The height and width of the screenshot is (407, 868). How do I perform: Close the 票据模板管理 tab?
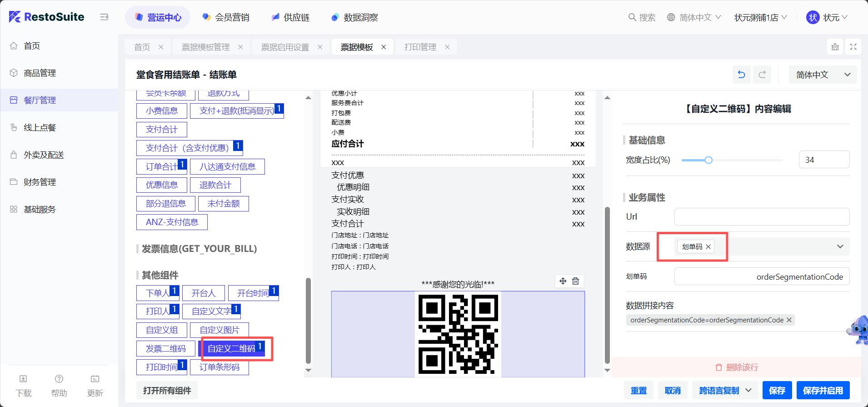(240, 47)
